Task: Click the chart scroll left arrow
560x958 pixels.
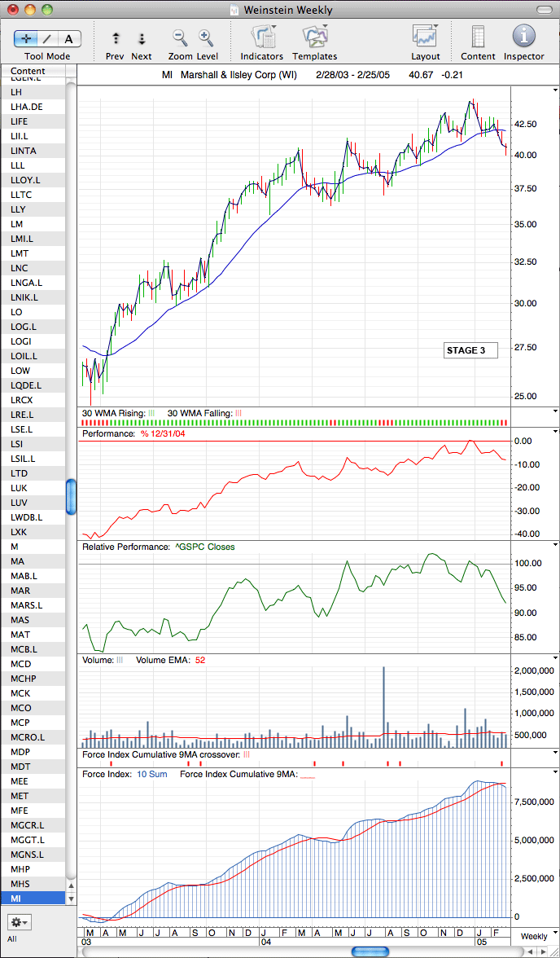Action: click(529, 951)
